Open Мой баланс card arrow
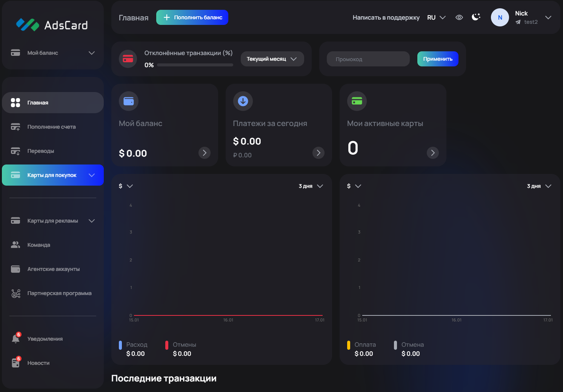The width and height of the screenshot is (563, 392). pos(205,153)
